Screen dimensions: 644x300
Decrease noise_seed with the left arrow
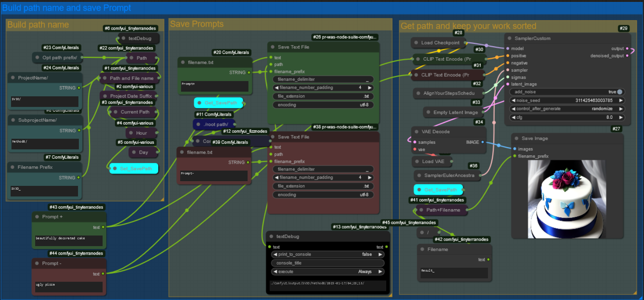(x=513, y=101)
